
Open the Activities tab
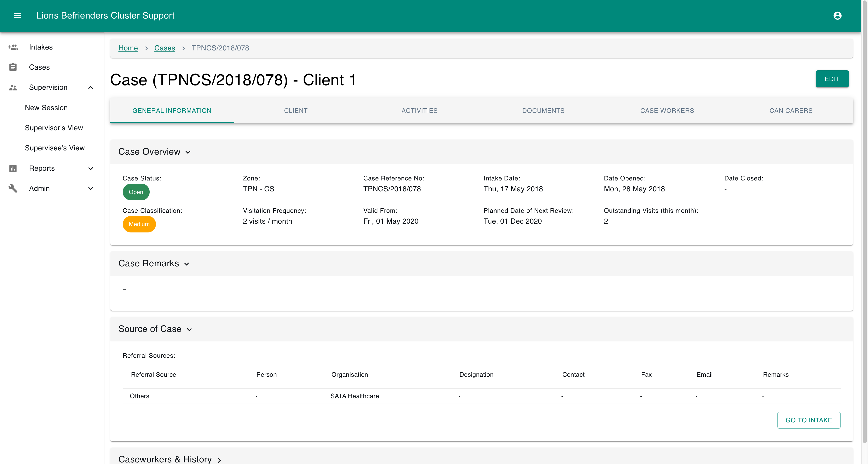pyautogui.click(x=420, y=111)
